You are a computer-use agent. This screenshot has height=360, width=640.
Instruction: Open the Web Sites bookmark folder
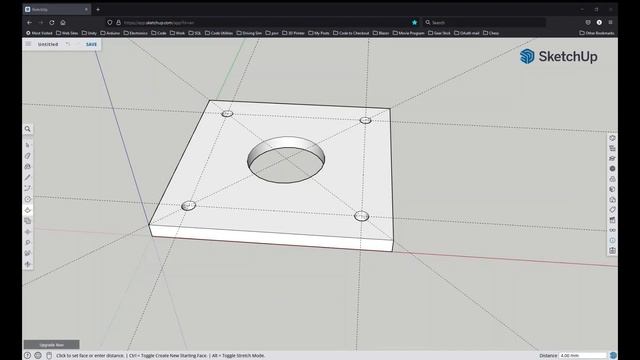(x=67, y=33)
